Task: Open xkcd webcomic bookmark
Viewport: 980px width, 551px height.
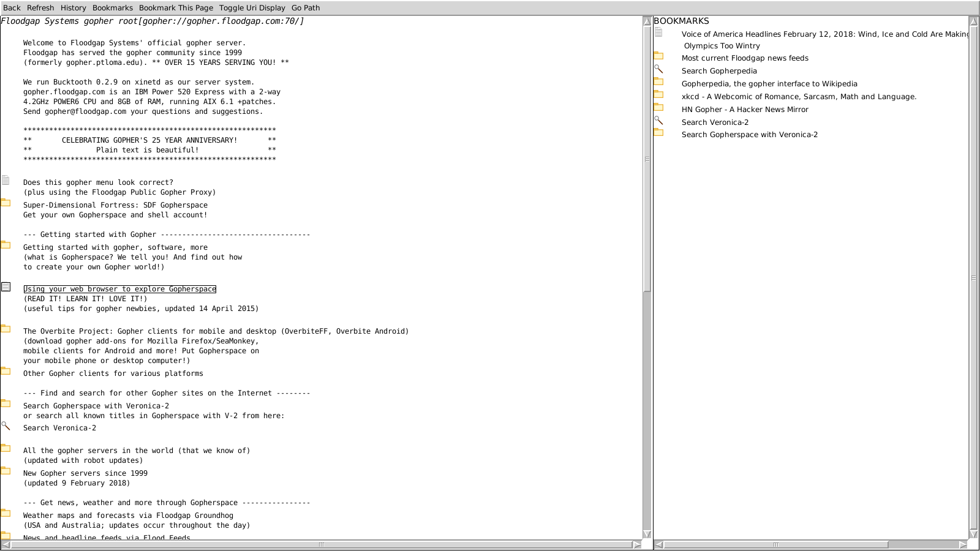Action: coord(799,97)
